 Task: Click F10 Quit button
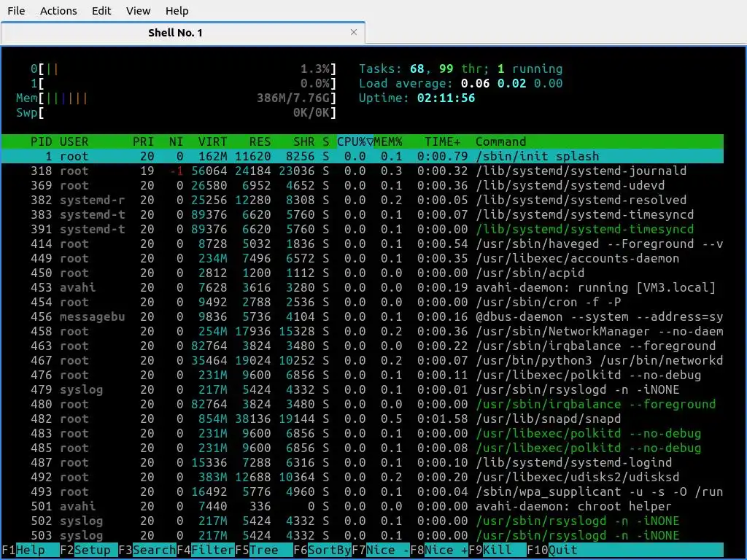point(553,550)
